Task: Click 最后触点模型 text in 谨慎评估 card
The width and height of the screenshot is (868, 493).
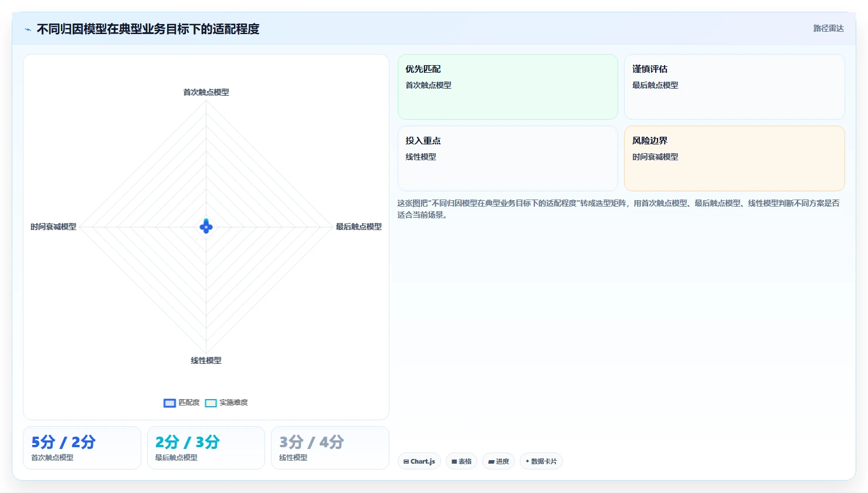Action: pos(655,85)
